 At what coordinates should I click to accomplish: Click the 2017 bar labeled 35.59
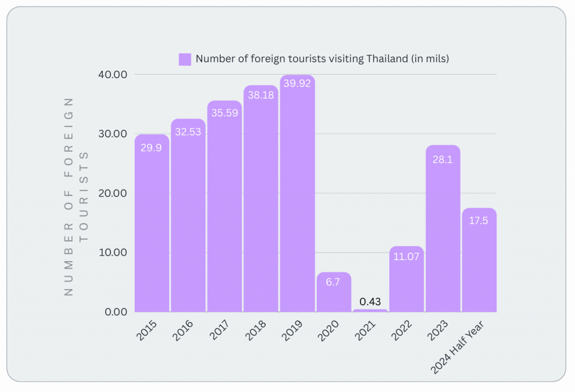(x=225, y=208)
